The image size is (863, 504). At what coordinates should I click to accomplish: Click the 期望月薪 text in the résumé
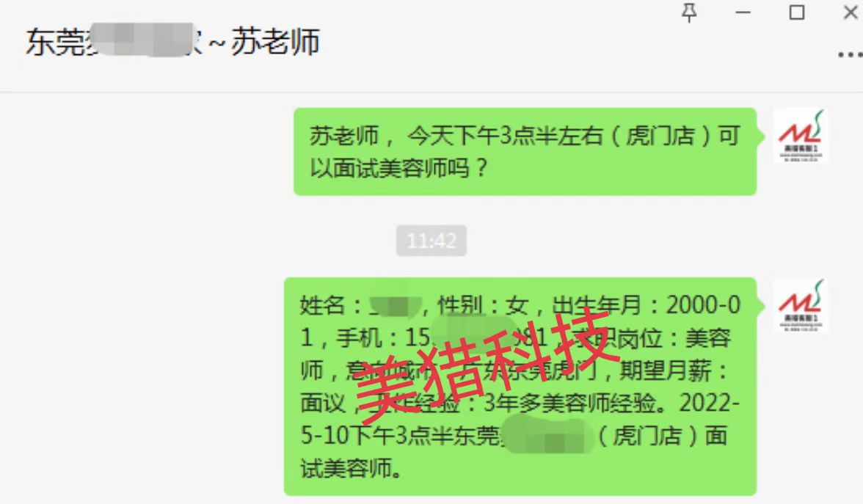(666, 371)
